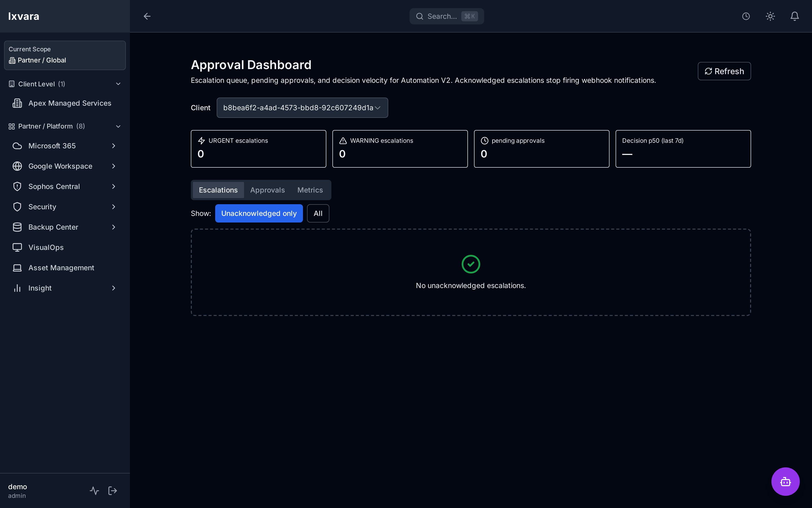Log out using the sign-out icon
Image resolution: width=812 pixels, height=508 pixels.
click(113, 490)
